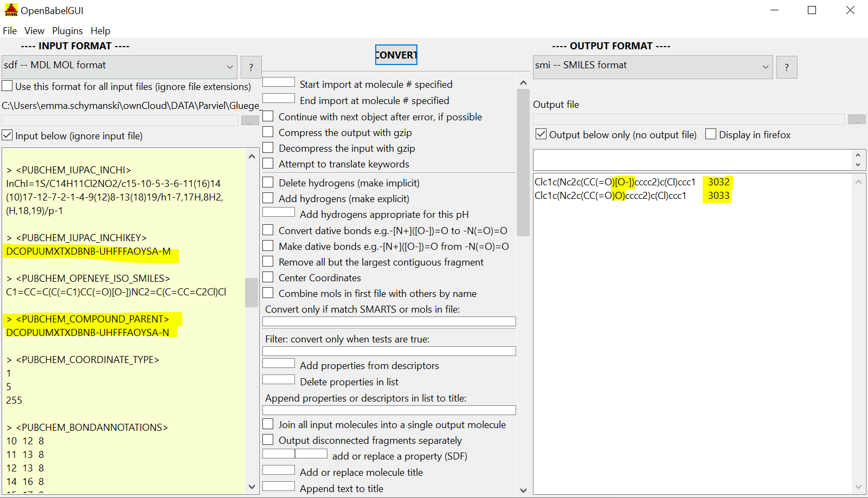
Task: Click the Filter tests input field
Action: tap(389, 352)
